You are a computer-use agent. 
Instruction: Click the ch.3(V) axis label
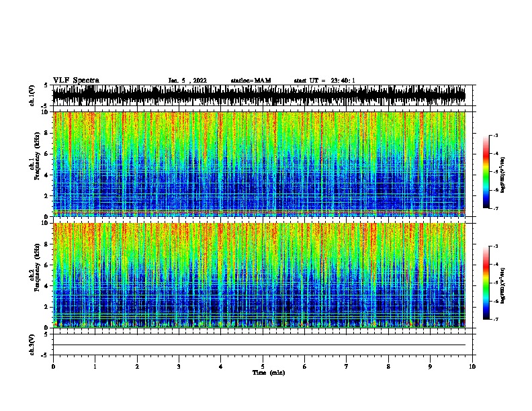click(x=32, y=345)
